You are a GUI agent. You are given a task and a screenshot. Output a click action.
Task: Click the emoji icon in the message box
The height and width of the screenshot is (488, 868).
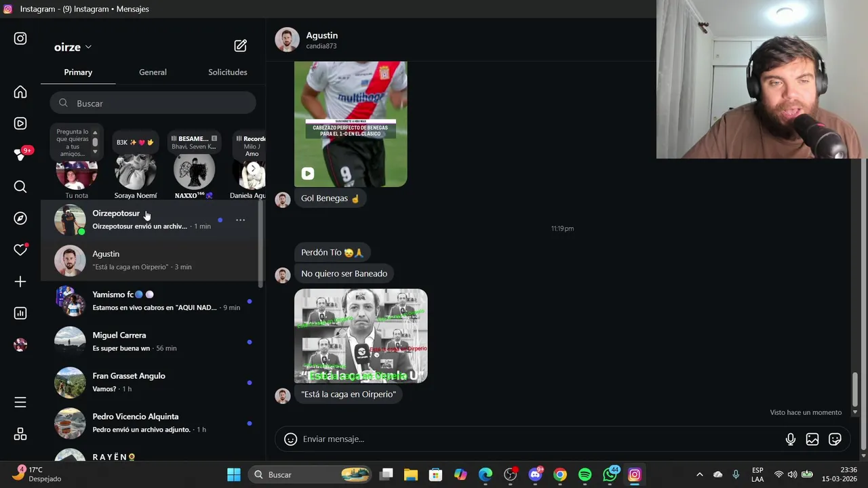290,439
